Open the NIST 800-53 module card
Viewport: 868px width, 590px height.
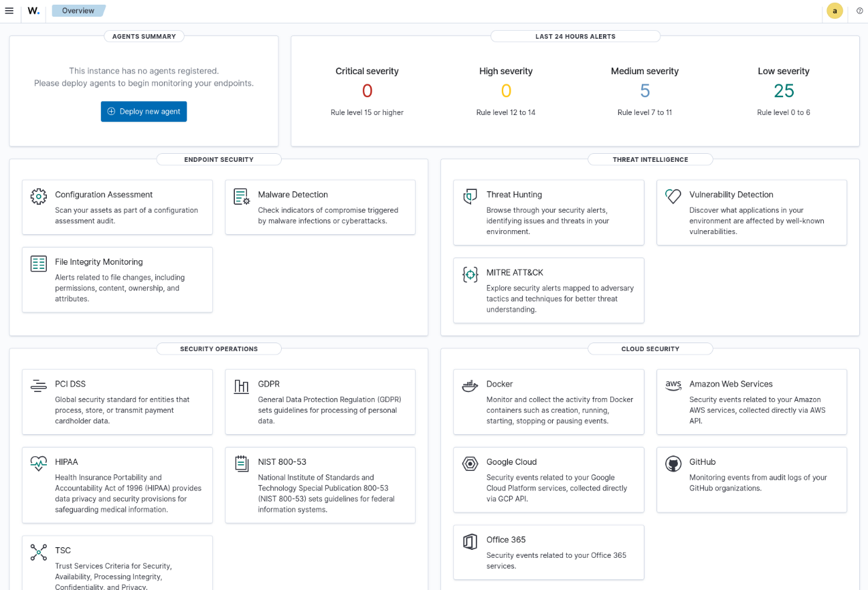[x=320, y=485]
